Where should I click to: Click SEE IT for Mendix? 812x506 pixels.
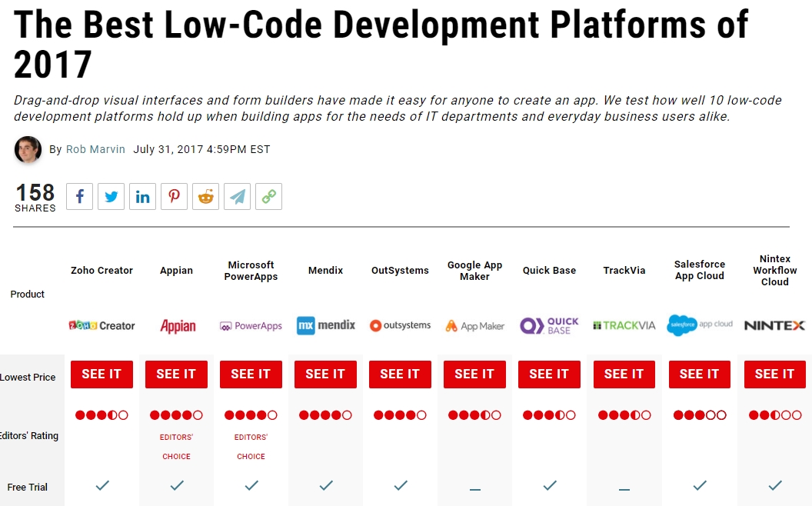point(326,374)
